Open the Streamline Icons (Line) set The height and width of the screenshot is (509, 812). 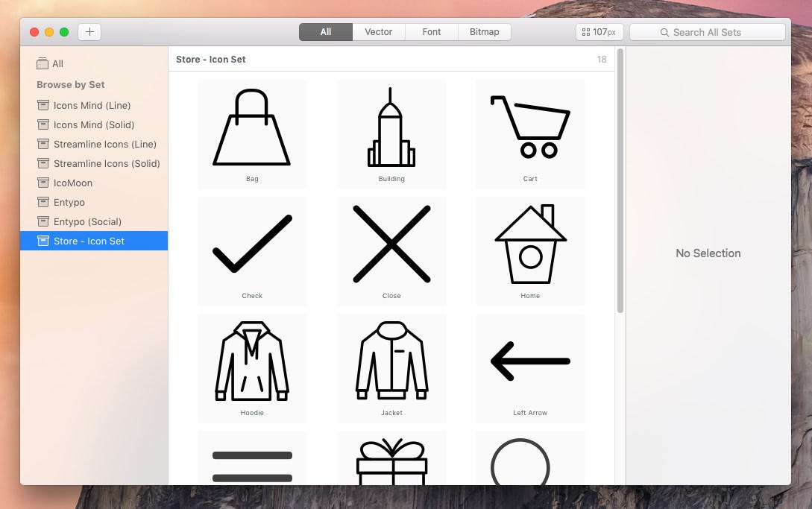94,144
